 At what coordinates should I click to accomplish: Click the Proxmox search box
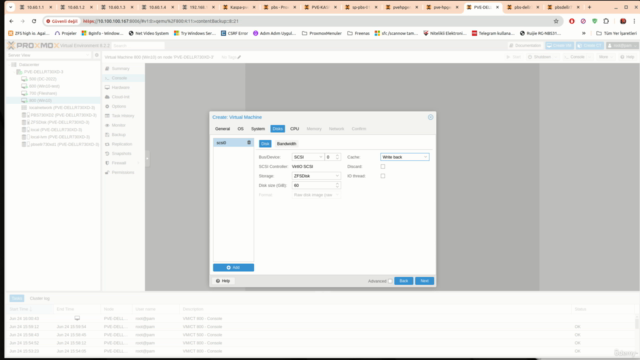(138, 45)
